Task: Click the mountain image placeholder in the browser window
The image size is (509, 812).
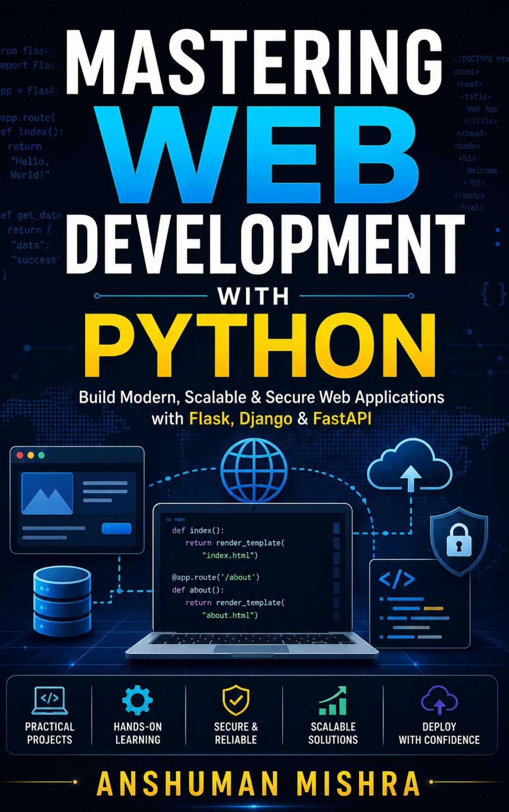Action: (47, 493)
